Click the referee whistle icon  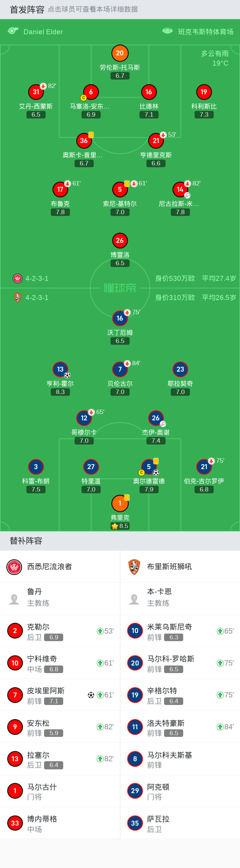pos(13,31)
